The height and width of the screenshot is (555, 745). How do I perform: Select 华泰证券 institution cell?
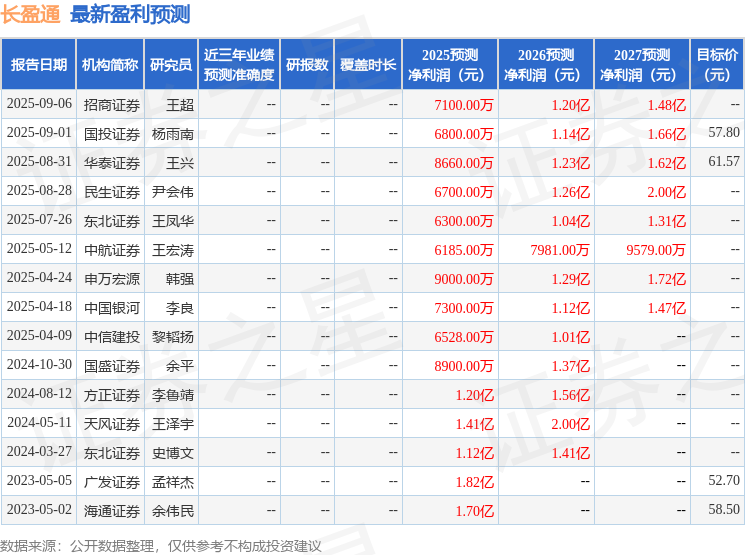[112, 163]
